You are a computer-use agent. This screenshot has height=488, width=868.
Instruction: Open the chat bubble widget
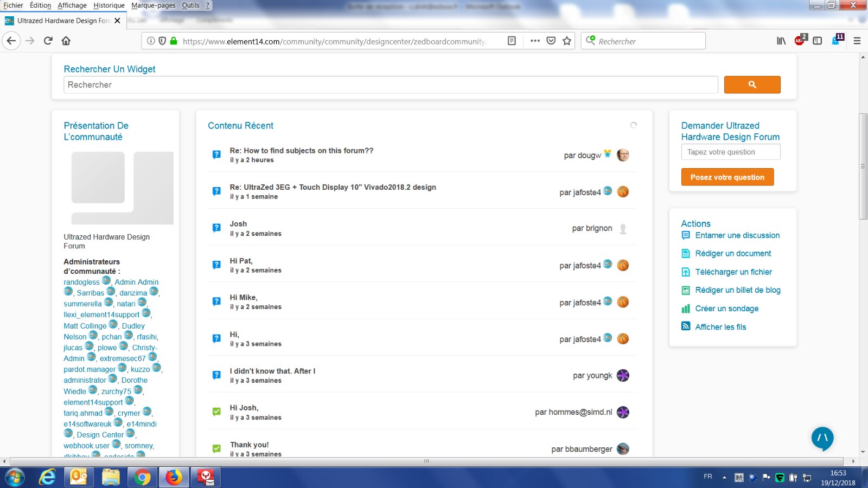pyautogui.click(x=822, y=438)
